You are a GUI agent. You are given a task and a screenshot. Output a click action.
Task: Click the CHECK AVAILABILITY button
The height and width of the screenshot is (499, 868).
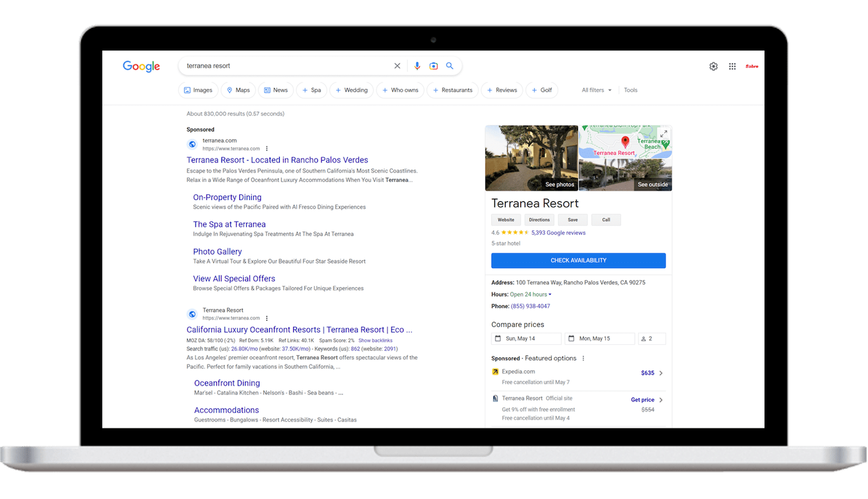579,260
